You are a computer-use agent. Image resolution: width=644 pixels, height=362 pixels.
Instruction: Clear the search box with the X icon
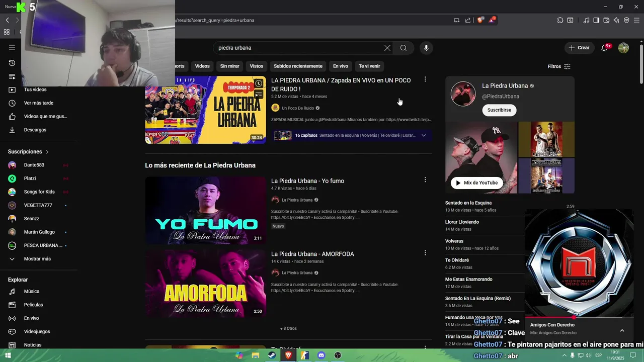pyautogui.click(x=387, y=48)
